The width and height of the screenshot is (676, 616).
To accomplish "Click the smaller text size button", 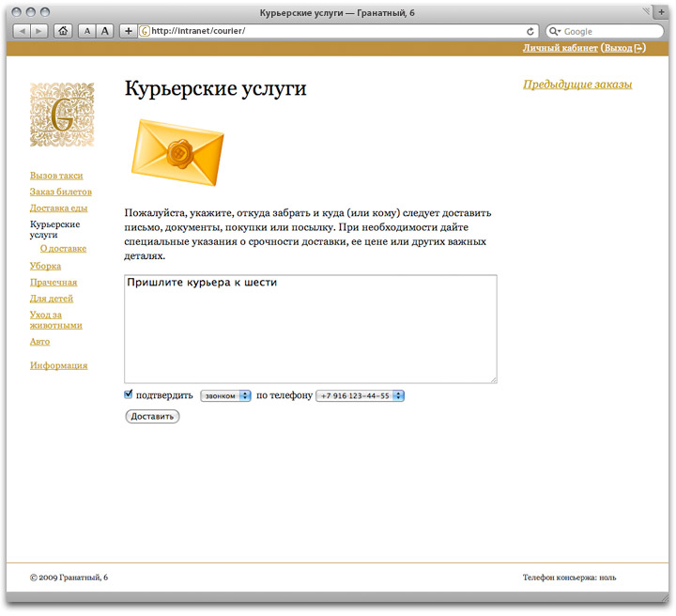I will coord(87,31).
